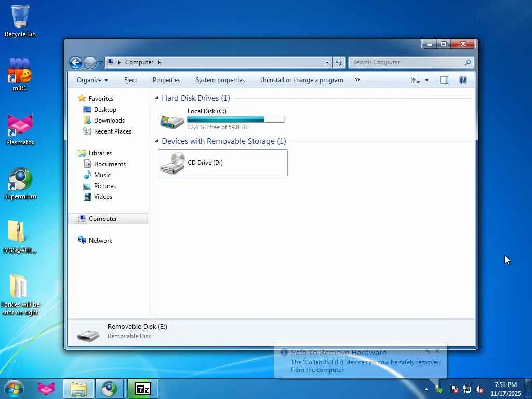This screenshot has height=399, width=532.
Task: Click Uninstall or change a program
Action: click(302, 80)
